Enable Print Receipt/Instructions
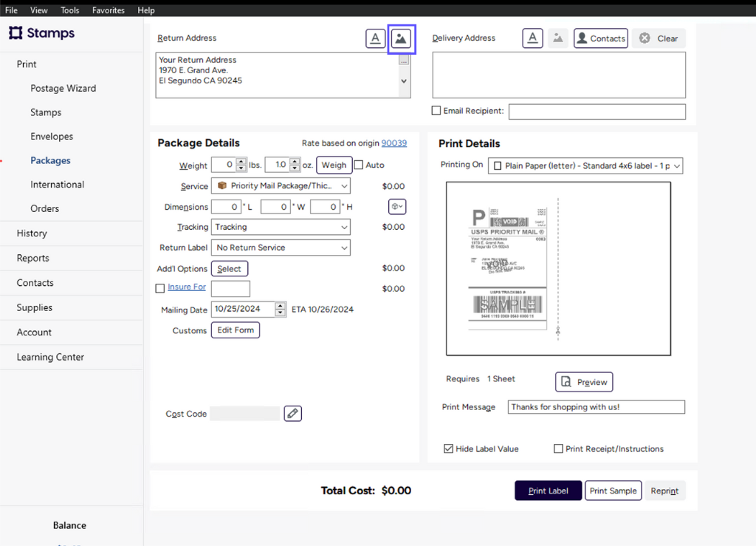Image resolution: width=756 pixels, height=546 pixels. click(x=559, y=448)
